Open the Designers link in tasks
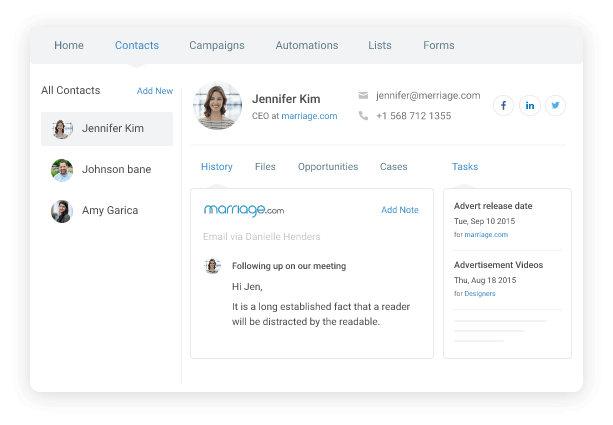Screen dimensions: 613x425 click(480, 294)
